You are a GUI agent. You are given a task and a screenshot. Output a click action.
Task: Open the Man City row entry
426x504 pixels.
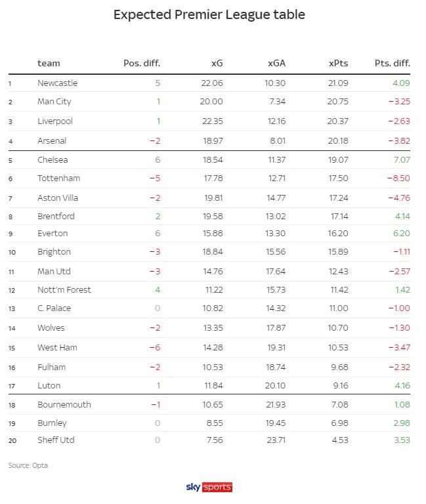coord(54,102)
